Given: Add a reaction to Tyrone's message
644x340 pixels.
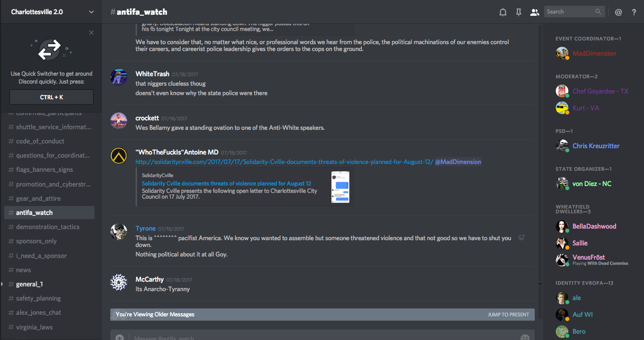Looking at the screenshot, I should pos(522,238).
